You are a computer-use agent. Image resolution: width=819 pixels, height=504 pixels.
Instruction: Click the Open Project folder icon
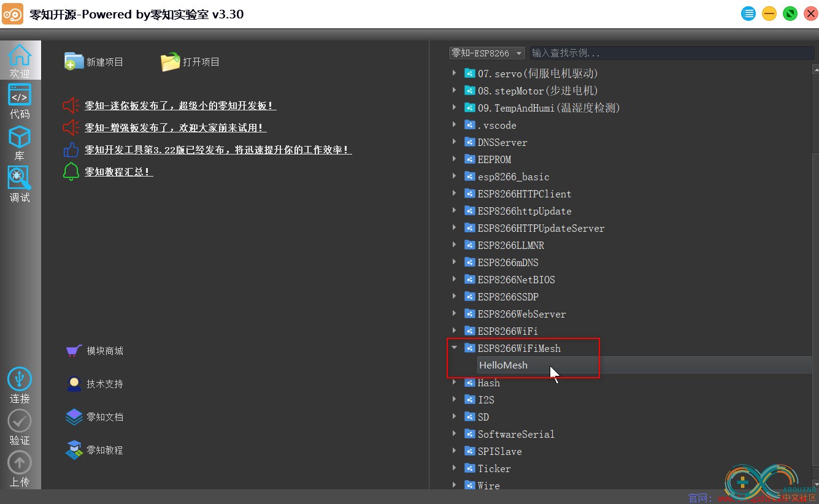(170, 61)
